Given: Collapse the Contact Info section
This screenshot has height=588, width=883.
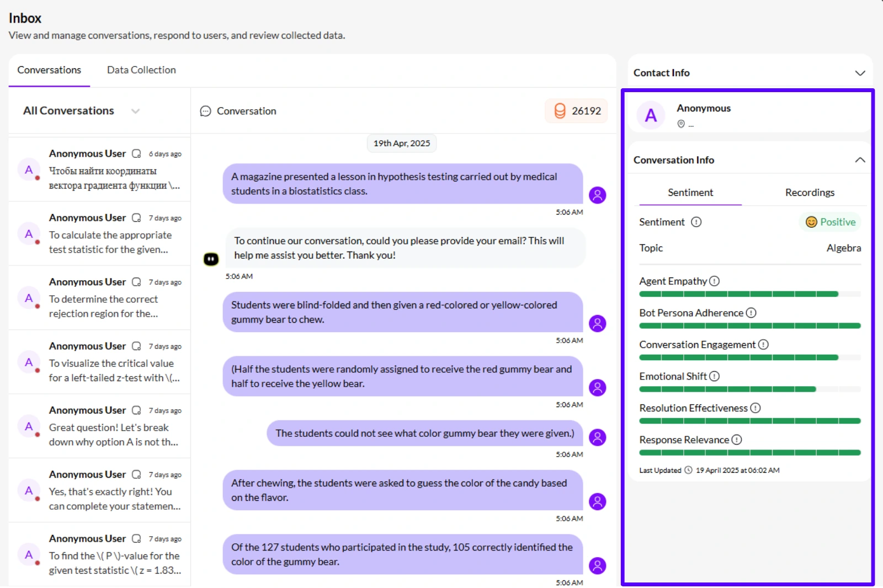Looking at the screenshot, I should tap(859, 72).
